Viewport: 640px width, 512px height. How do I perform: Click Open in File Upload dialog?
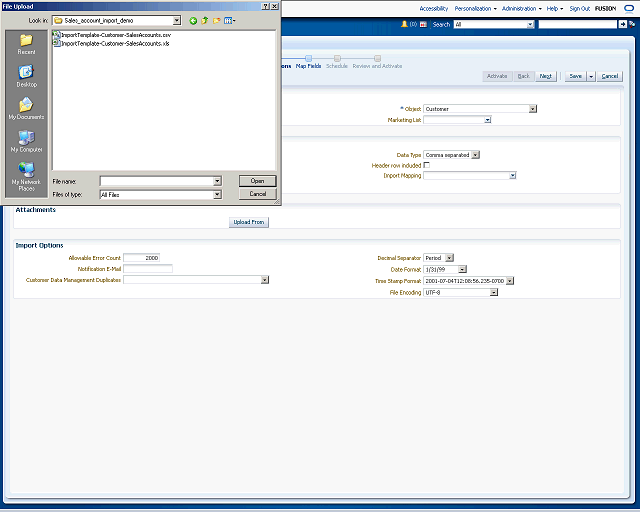[258, 181]
